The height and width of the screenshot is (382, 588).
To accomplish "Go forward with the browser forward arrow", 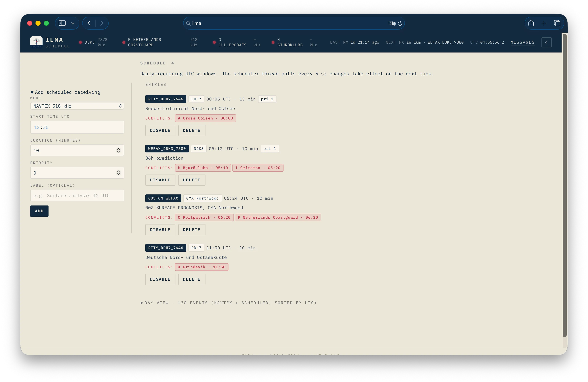I will coord(102,23).
